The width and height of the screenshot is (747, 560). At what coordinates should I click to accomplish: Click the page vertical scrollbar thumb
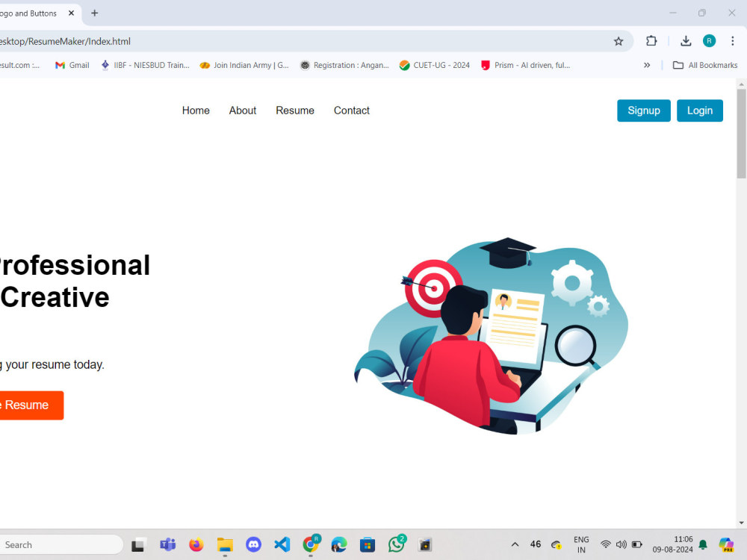(x=741, y=134)
